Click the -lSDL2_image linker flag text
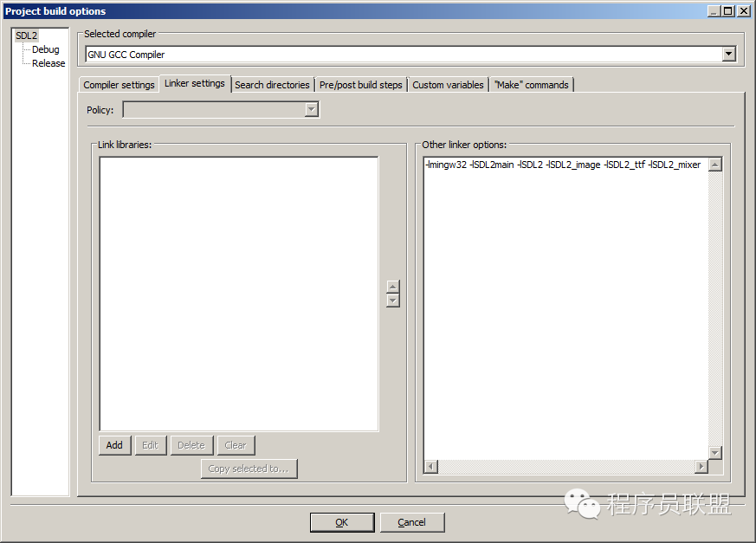This screenshot has height=543, width=756. point(572,165)
